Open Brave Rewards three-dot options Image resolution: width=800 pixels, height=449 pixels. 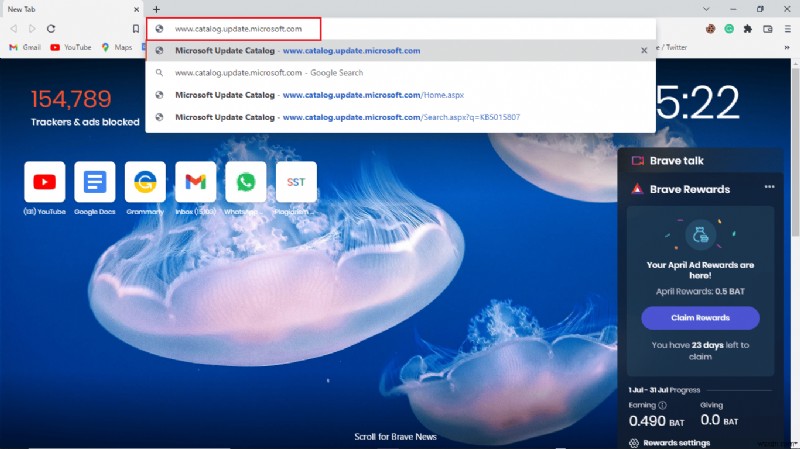769,187
